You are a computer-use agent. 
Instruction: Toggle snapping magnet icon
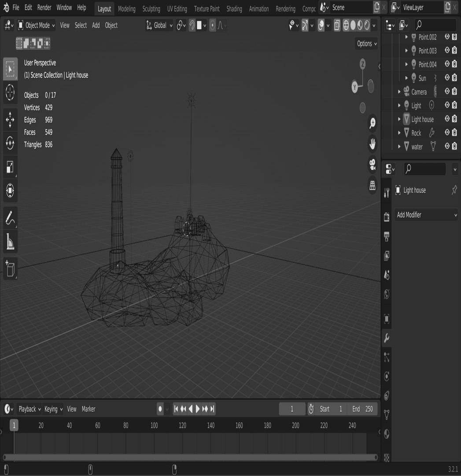[x=192, y=26]
